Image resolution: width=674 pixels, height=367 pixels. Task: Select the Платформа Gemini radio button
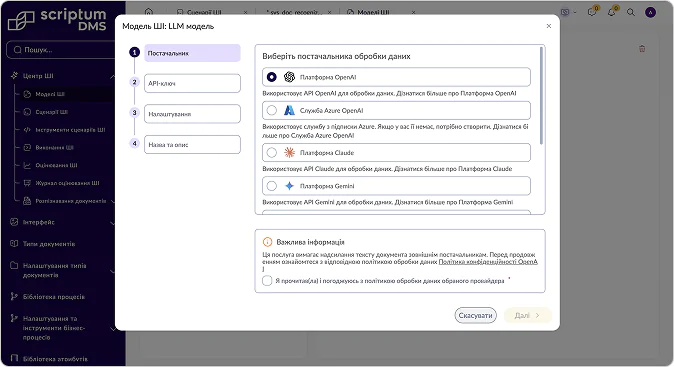coord(272,186)
